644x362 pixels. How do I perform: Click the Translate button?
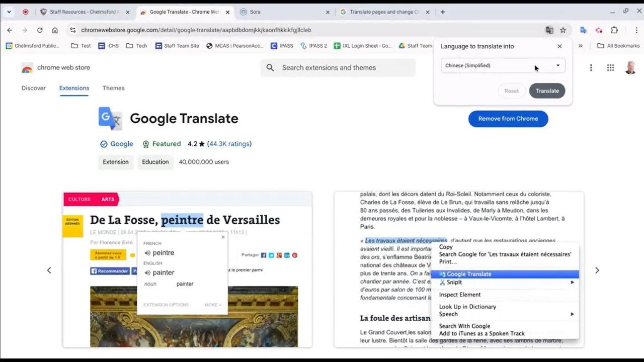[547, 91]
